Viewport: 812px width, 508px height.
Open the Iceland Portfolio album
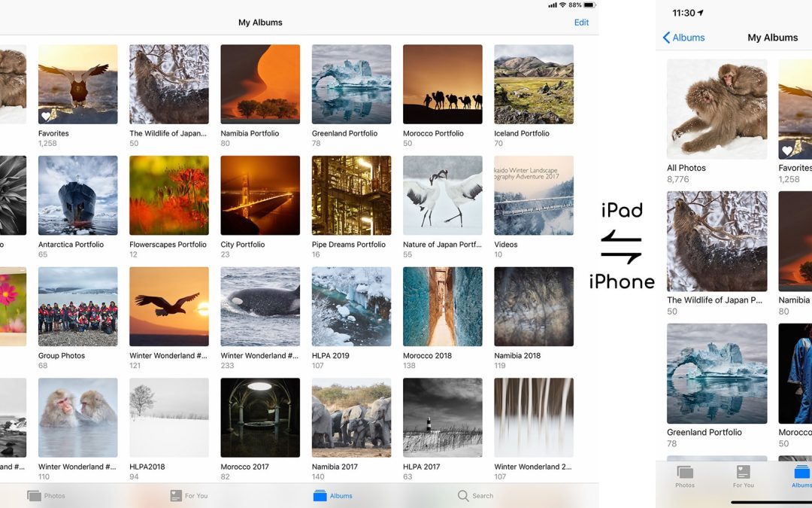click(x=533, y=84)
